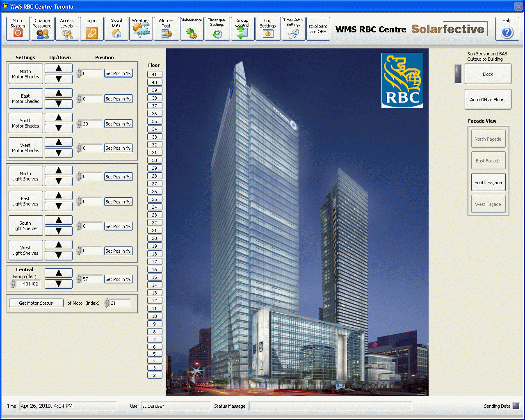Open West Motor Shades settings
This screenshot has height=420, width=525.
coord(26,148)
